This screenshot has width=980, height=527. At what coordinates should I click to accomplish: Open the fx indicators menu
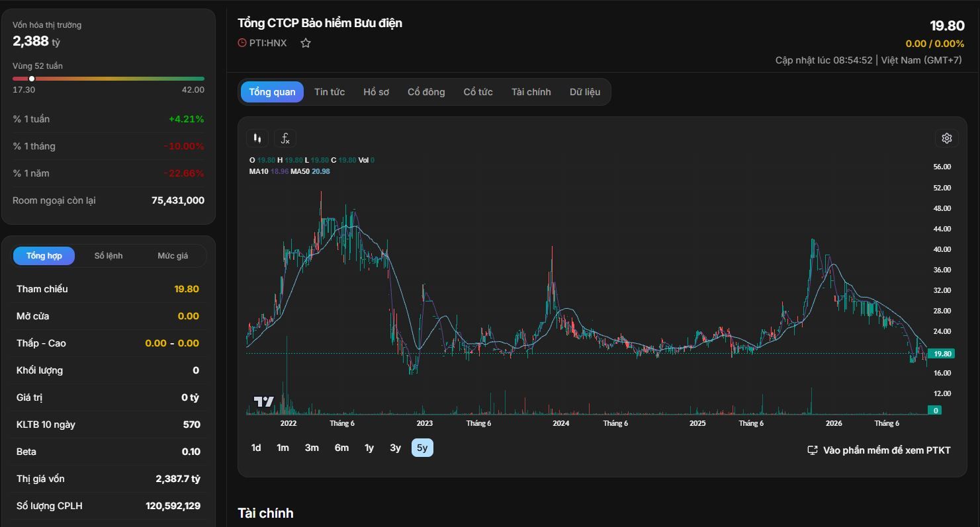pyautogui.click(x=285, y=138)
